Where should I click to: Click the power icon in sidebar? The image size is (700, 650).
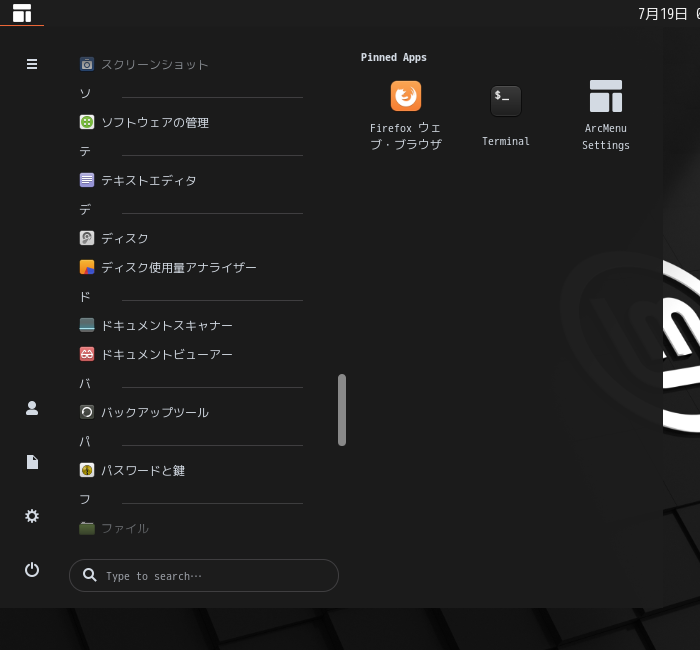(x=32, y=570)
